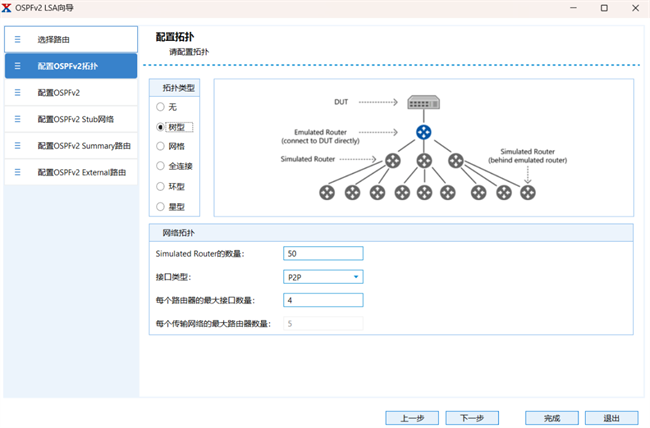The height and width of the screenshot is (428, 650).
Task: Open the 接口类型 P2P dropdown
Action: (323, 277)
